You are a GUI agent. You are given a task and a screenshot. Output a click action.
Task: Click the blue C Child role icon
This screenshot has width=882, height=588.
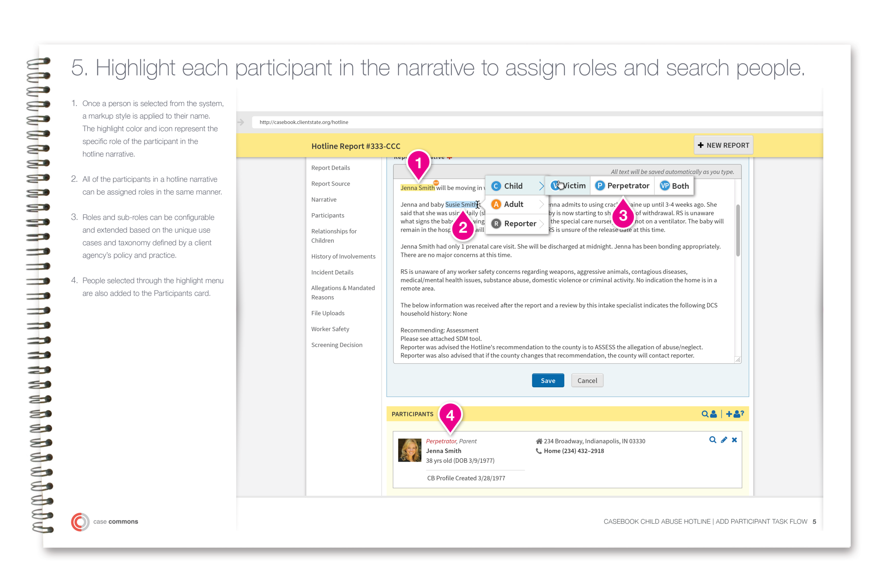tap(496, 186)
